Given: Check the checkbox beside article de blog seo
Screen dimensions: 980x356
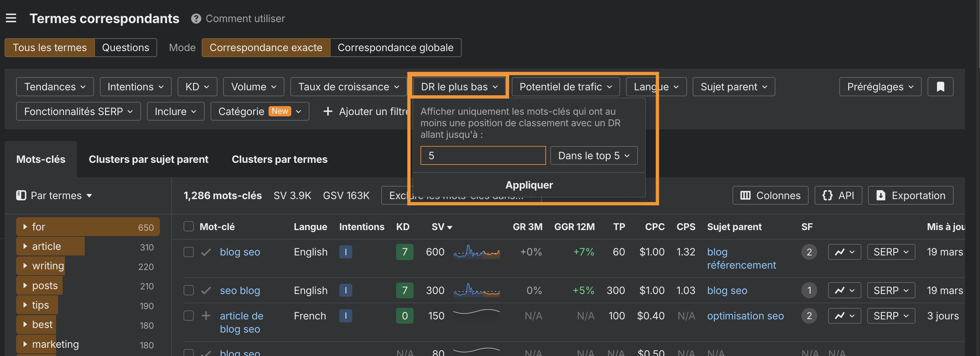Looking at the screenshot, I should 188,316.
